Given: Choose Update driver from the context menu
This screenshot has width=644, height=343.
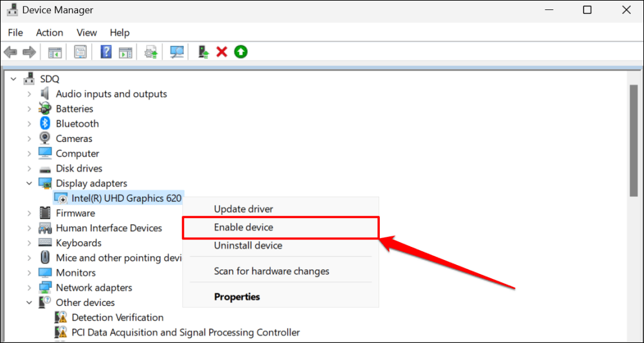Looking at the screenshot, I should [x=280, y=209].
